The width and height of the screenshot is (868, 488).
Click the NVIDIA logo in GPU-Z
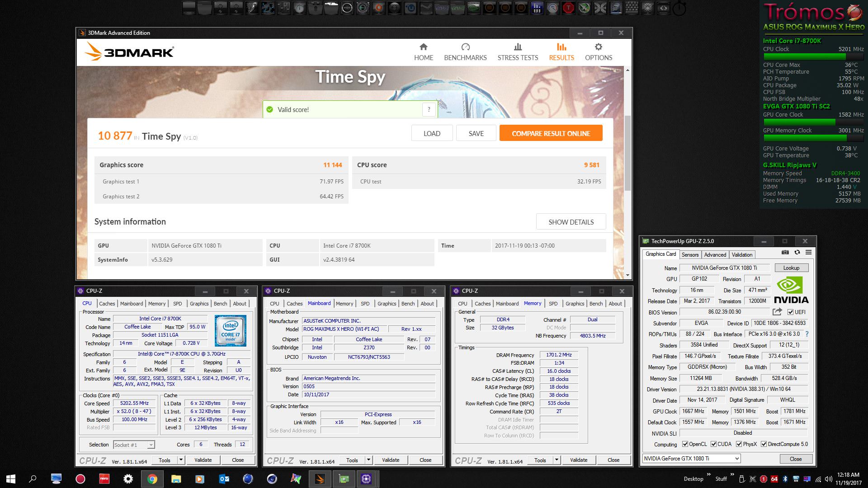click(x=791, y=290)
